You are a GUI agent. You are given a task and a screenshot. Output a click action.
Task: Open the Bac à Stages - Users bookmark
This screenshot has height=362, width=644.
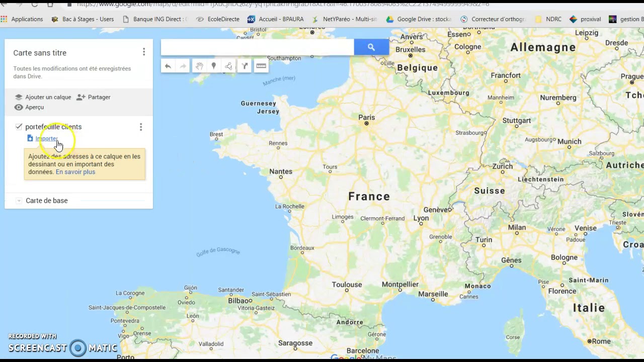(83, 19)
